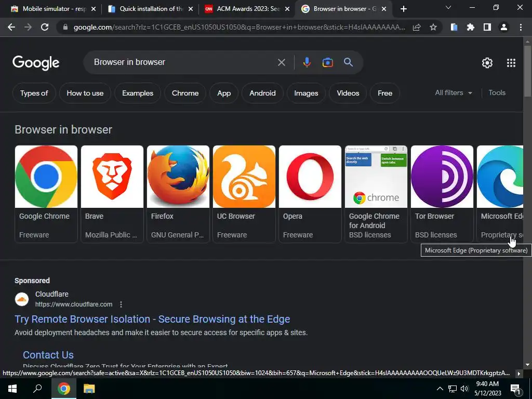Switch to ACM Awards 2023 tab
The width and height of the screenshot is (532, 399).
248,9
